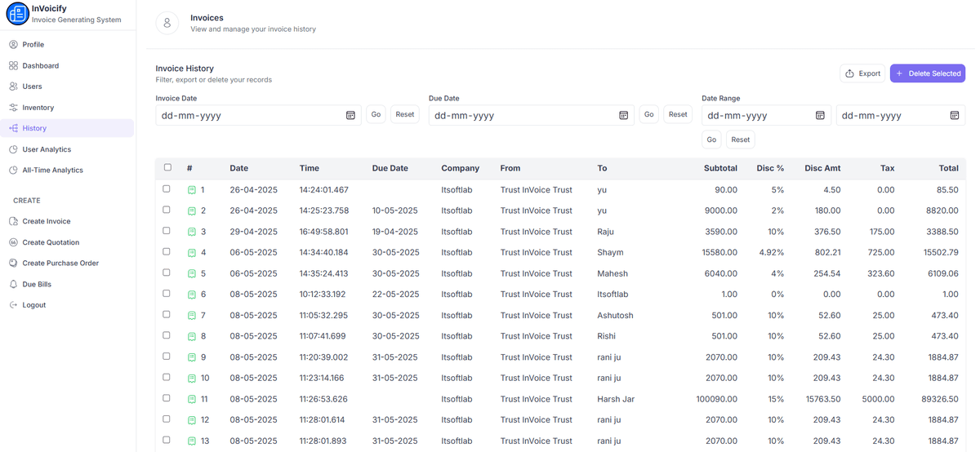Image resolution: width=980 pixels, height=452 pixels.
Task: Check the box for invoice row 1
Action: 167,188
